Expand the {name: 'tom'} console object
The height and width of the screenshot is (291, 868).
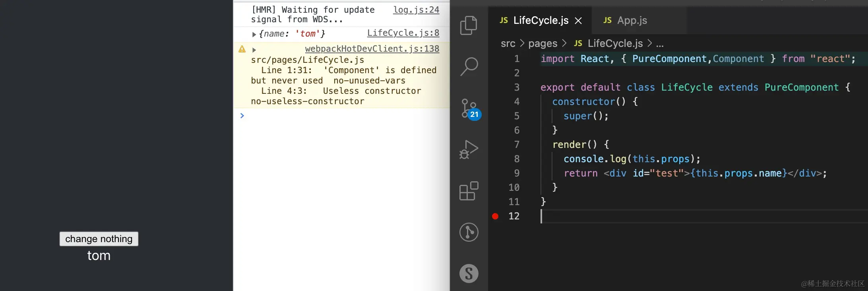pos(254,35)
